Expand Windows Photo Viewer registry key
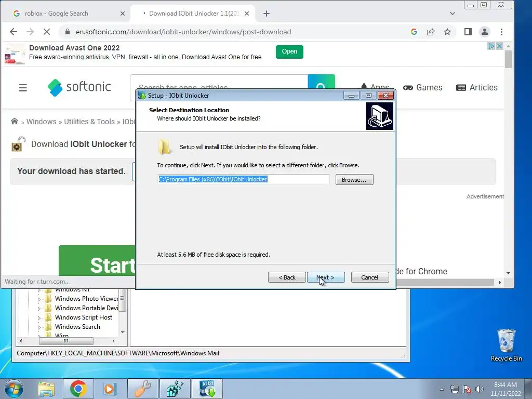 pyautogui.click(x=38, y=299)
